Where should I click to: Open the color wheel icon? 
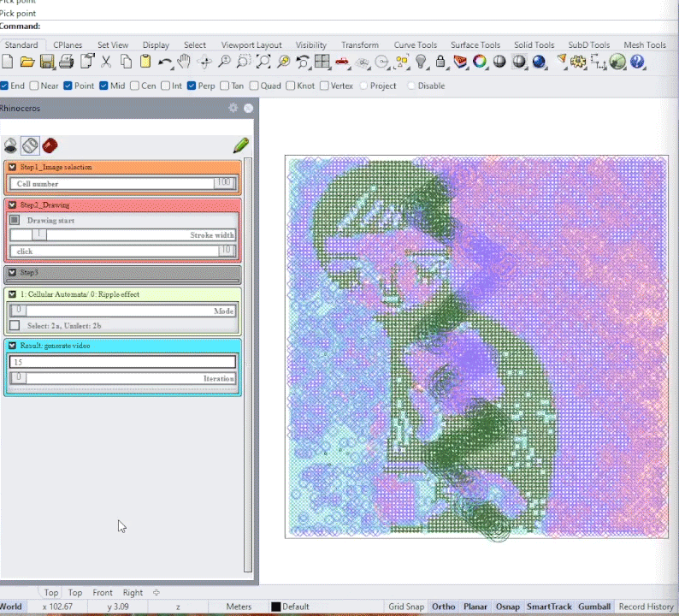[x=480, y=62]
